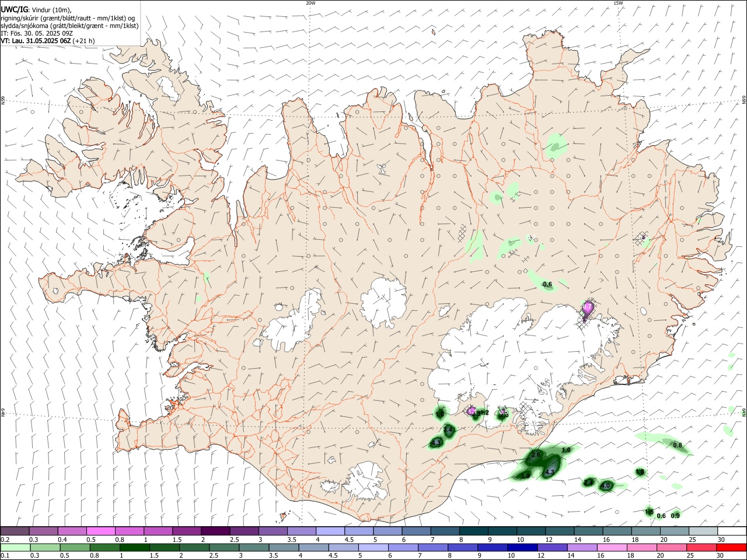Select the darkest purple 2–2.5 sleet/snow swatch
The width and height of the screenshot is (747, 560).
(215, 531)
